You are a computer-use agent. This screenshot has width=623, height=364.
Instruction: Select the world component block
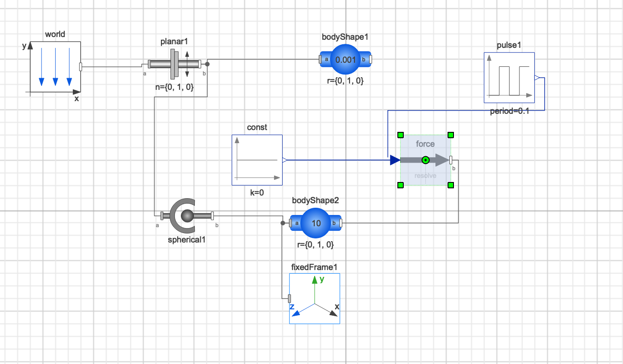(x=56, y=67)
